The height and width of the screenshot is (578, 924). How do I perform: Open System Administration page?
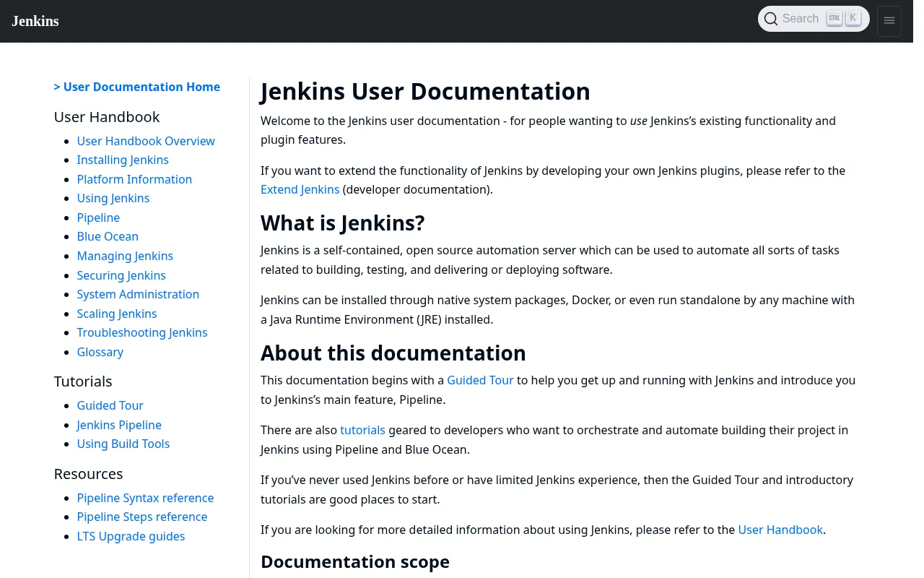pos(138,294)
